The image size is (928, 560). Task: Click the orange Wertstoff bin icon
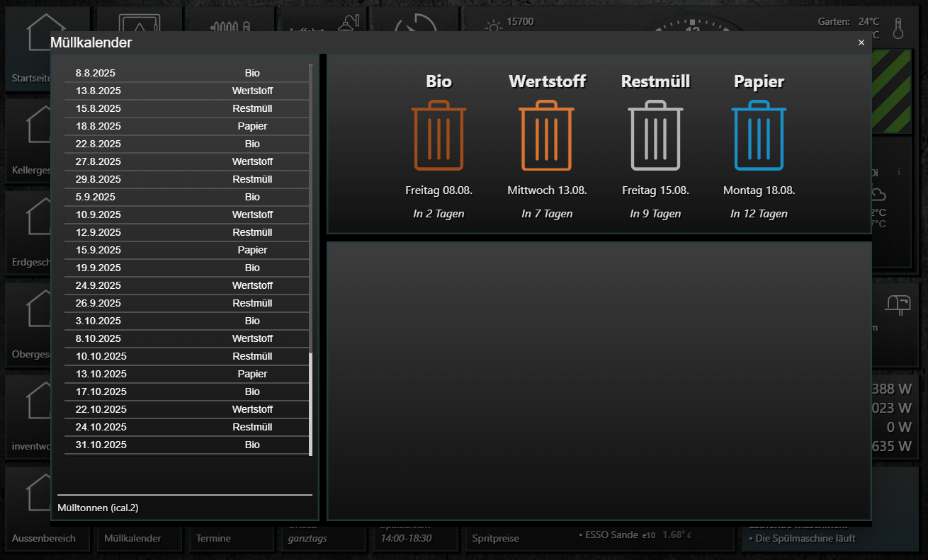pyautogui.click(x=546, y=135)
